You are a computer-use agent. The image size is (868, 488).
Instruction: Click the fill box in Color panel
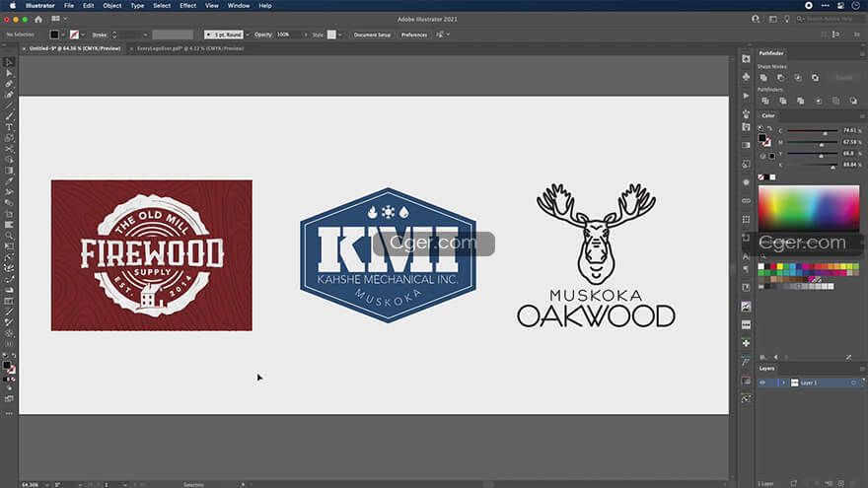pos(762,137)
